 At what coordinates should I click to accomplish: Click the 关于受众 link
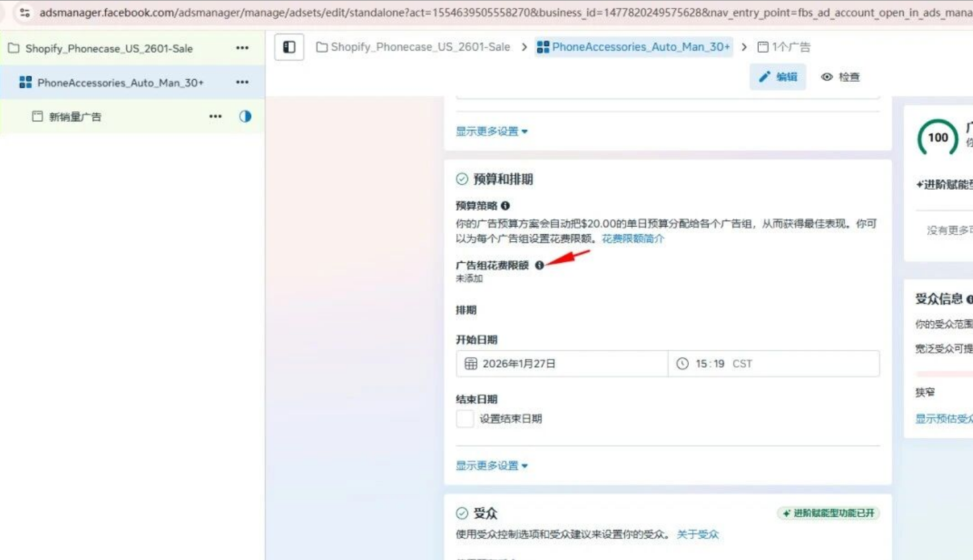pos(697,534)
